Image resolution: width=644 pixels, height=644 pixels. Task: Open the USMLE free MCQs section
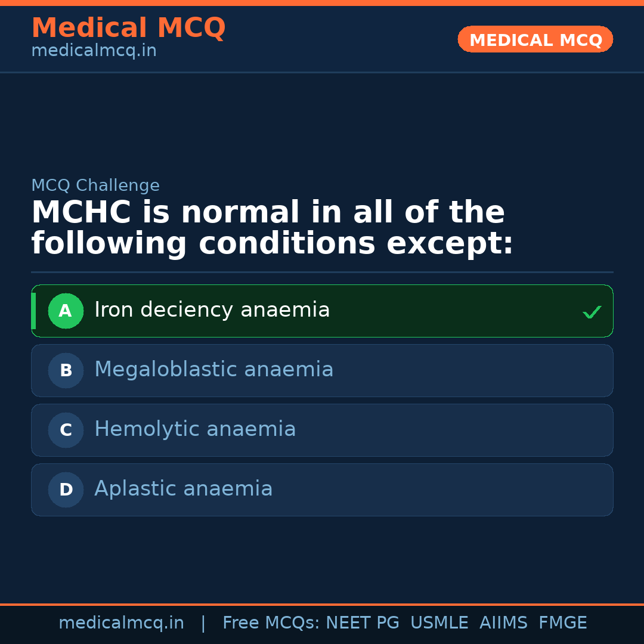pos(439,623)
